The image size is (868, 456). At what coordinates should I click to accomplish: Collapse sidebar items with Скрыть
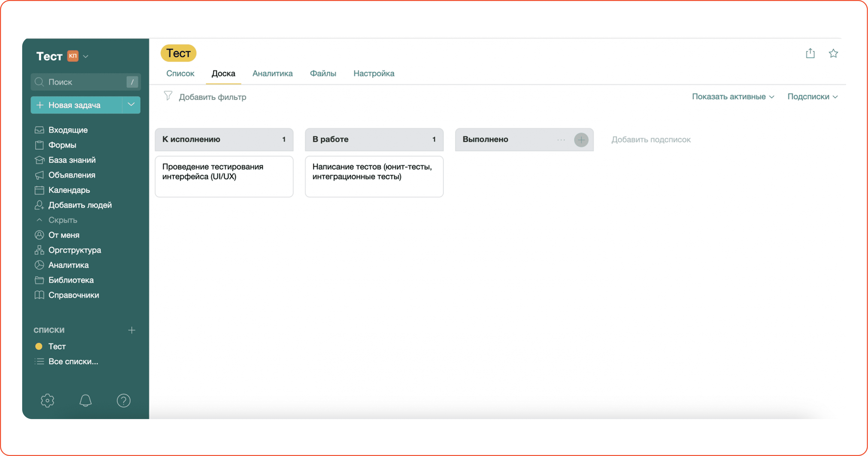(x=63, y=220)
